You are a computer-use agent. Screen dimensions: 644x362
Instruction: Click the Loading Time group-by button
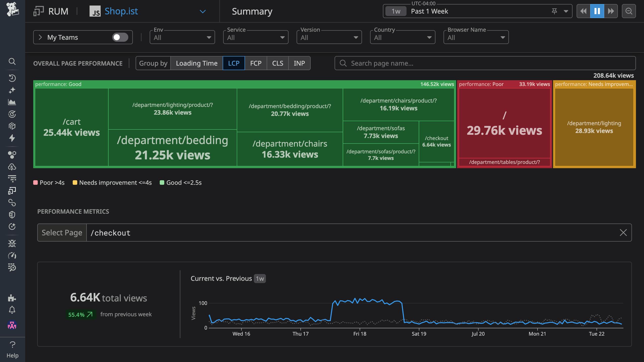click(x=196, y=63)
